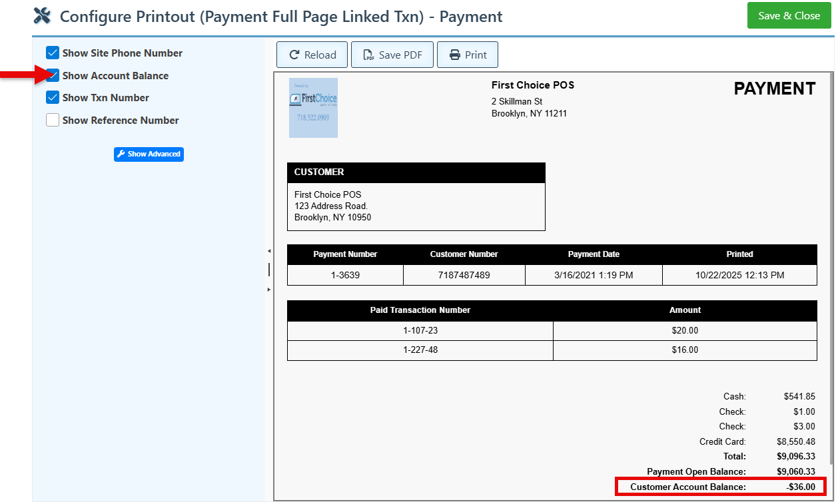Viewport: 836px width, 504px height.
Task: Click the preview pane's vertical scrollbar
Action: pos(831,266)
